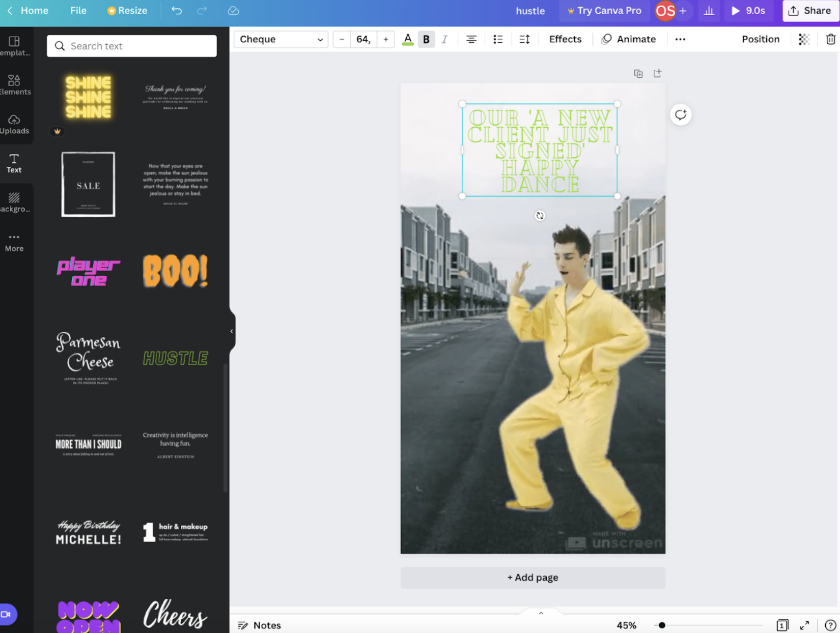Change text alignment
The height and width of the screenshot is (633, 840).
471,39
